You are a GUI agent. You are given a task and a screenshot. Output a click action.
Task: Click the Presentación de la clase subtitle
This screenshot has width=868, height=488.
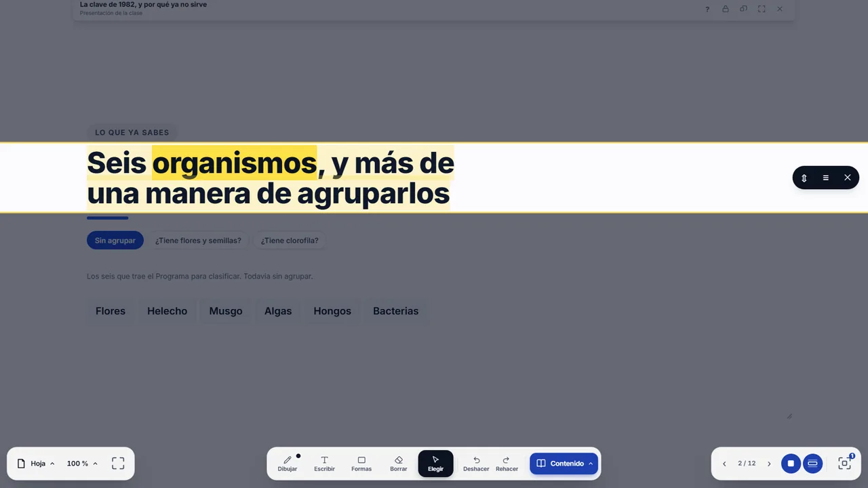tap(111, 13)
